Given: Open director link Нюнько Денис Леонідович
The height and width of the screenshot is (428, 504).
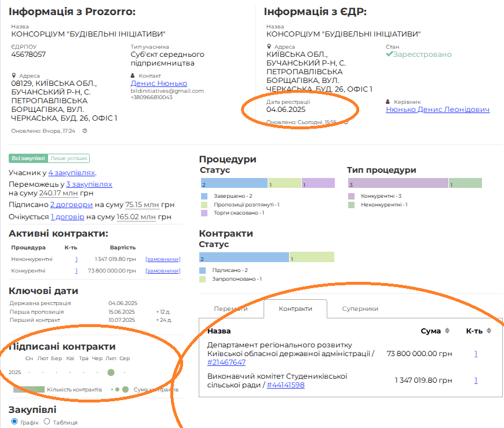Looking at the screenshot, I should pyautogui.click(x=437, y=110).
